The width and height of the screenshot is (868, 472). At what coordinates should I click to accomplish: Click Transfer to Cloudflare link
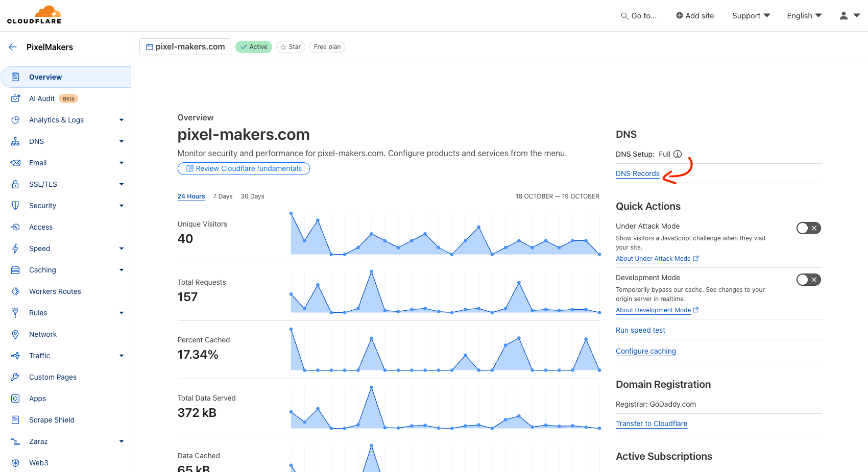652,424
